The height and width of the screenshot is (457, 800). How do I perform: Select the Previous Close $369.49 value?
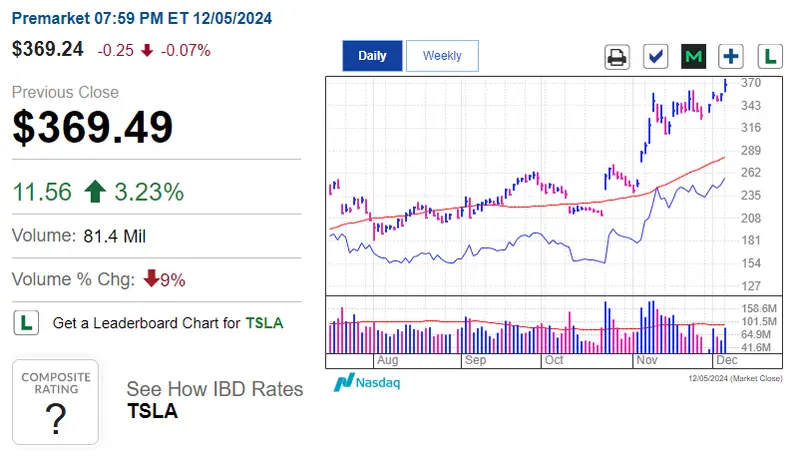click(x=92, y=127)
